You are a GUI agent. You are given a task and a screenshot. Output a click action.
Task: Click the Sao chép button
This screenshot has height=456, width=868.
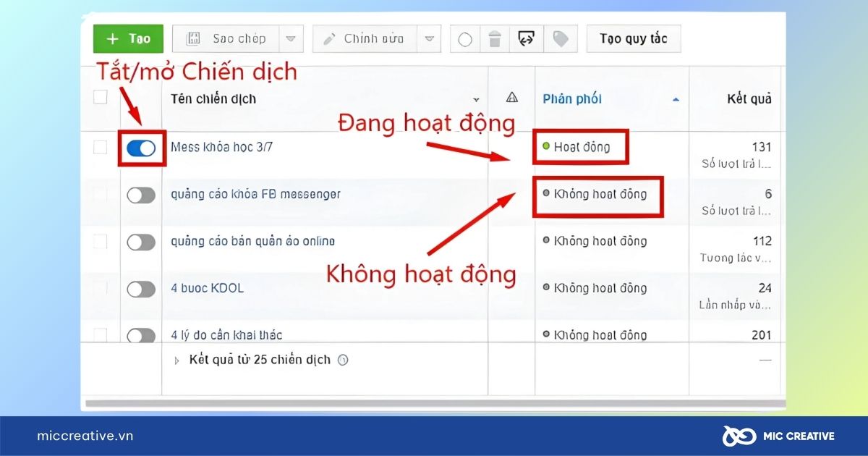(x=225, y=38)
